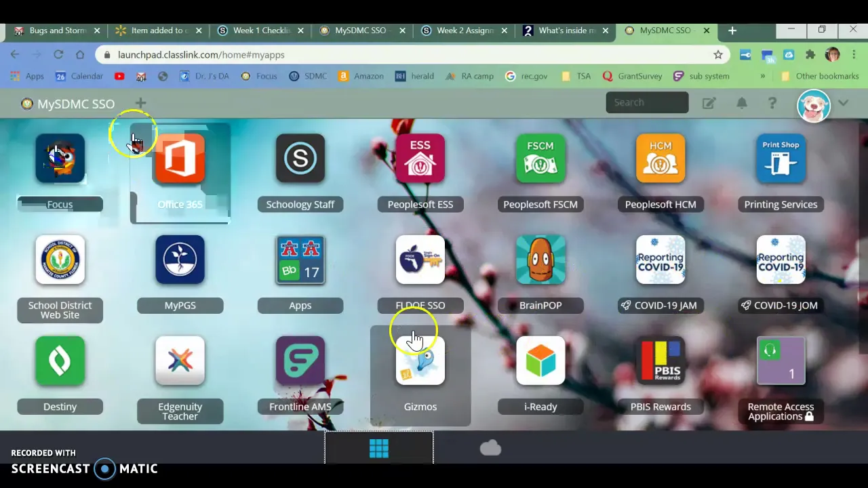The height and width of the screenshot is (488, 868).
Task: Launch Destiny app icon
Action: point(60,361)
